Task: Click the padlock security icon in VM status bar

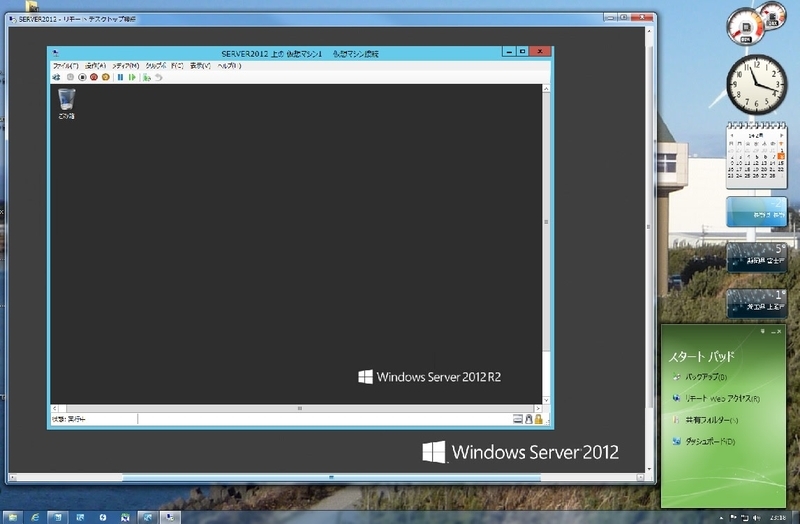Action: pyautogui.click(x=538, y=419)
